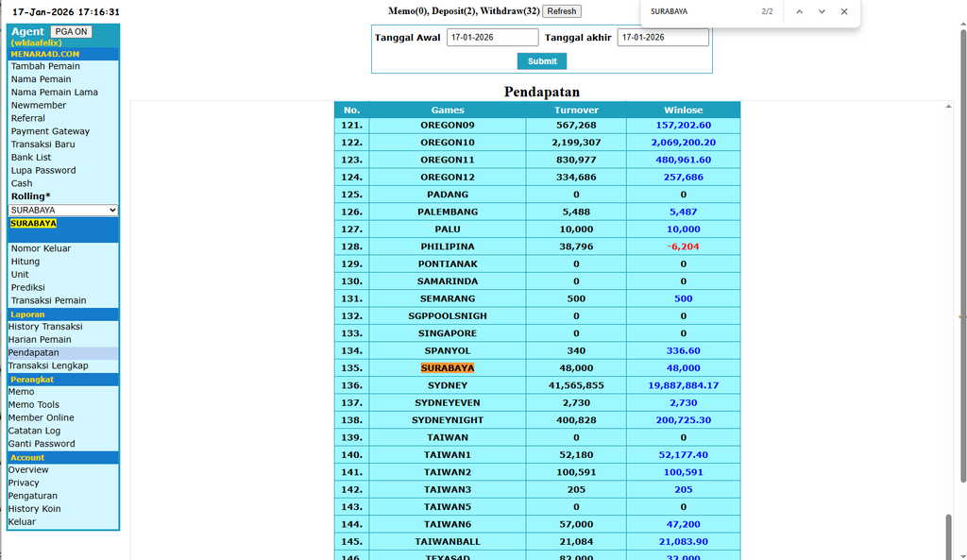The image size is (967, 560).
Task: Click PALEMBANG winlose 5,487
Action: [684, 212]
